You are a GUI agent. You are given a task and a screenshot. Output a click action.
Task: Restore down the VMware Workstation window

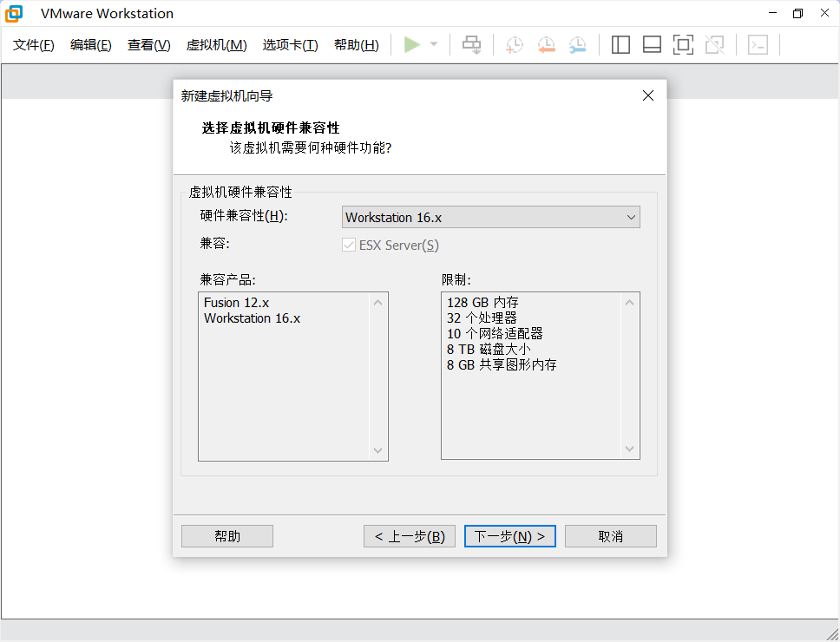(x=797, y=13)
